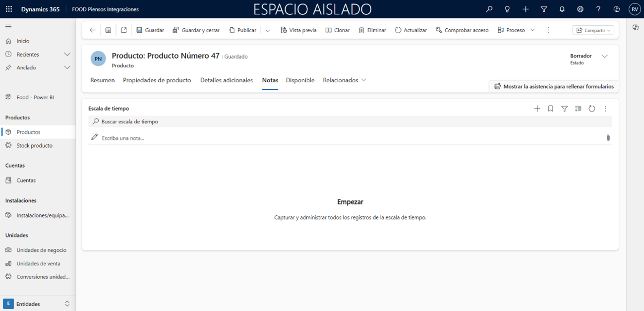Image resolution: width=644 pixels, height=311 pixels.
Task: Open the settings gear icon
Action: (580, 9)
